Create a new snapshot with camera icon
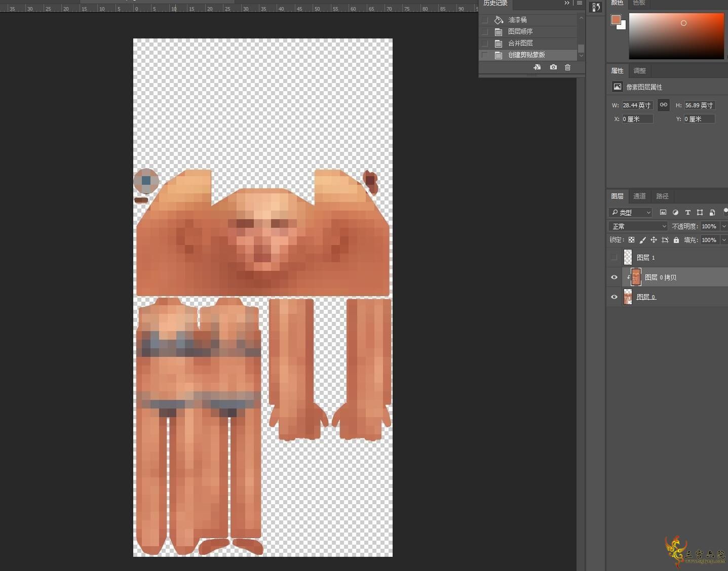 [x=553, y=67]
